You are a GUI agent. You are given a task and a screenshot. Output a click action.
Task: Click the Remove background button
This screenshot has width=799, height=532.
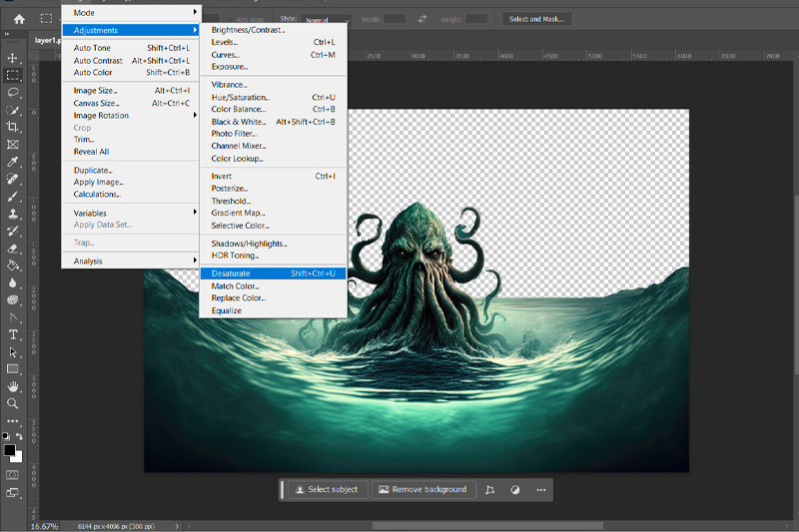tap(420, 490)
